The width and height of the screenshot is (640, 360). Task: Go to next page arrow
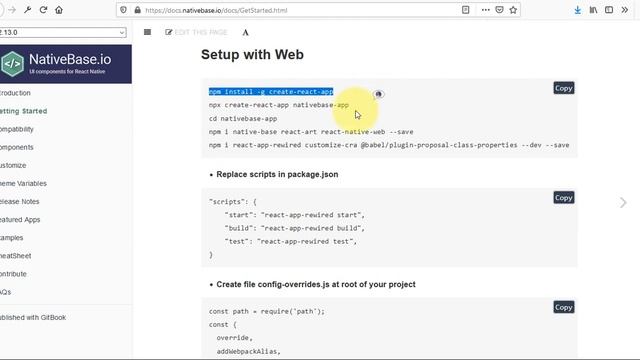[x=623, y=202]
